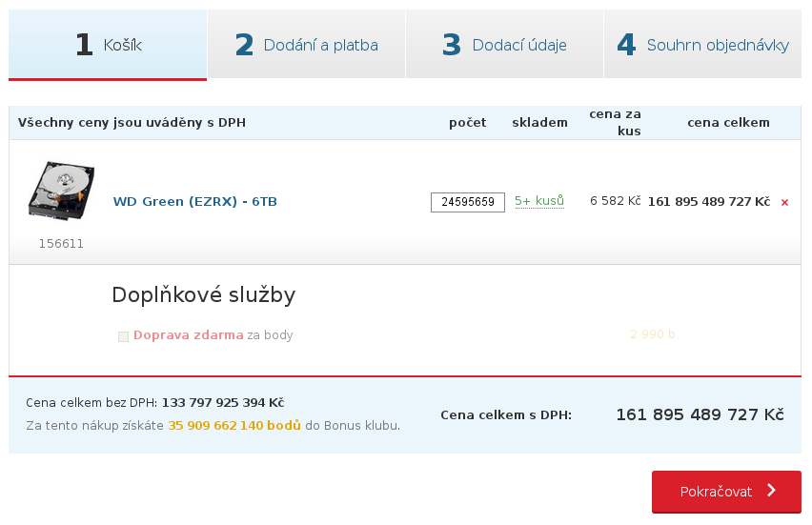This screenshot has width=812, height=525.
Task: Tick the Doprava zdarma checkbox
Action: (x=123, y=336)
